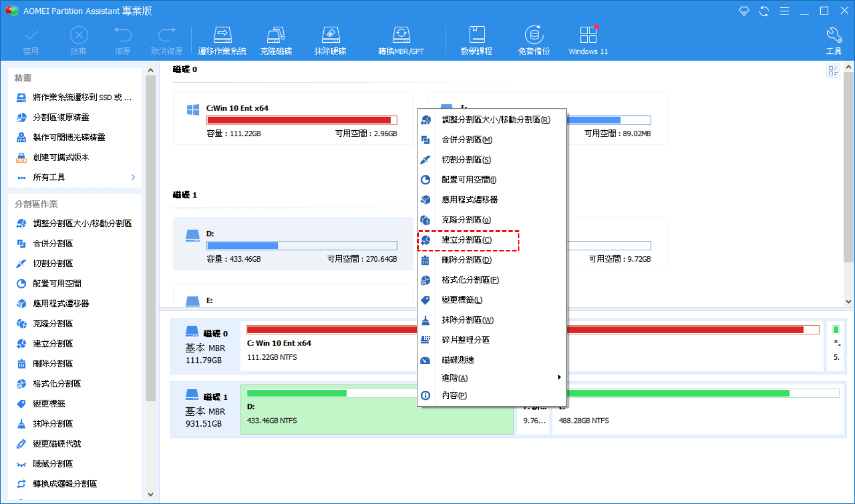Select the 磁碟 1 基本 MBR disk header

[x=205, y=409]
